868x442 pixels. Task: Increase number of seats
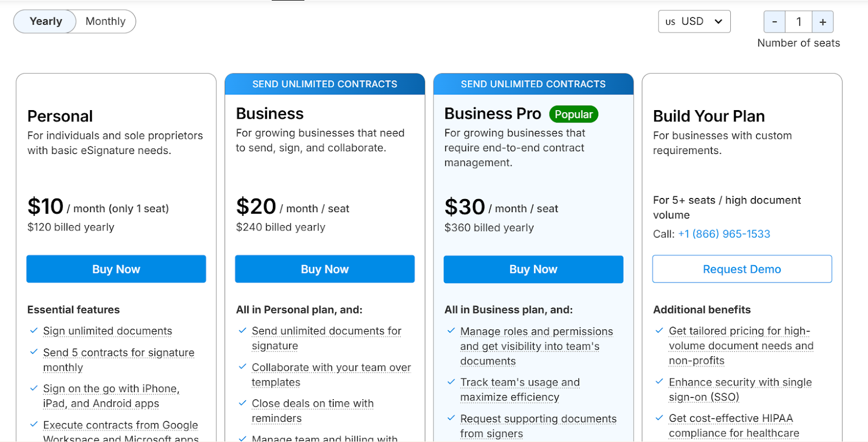(x=822, y=22)
